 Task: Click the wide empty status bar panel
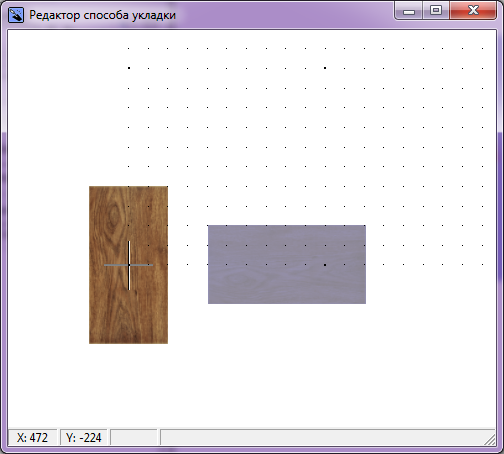[x=323, y=437]
